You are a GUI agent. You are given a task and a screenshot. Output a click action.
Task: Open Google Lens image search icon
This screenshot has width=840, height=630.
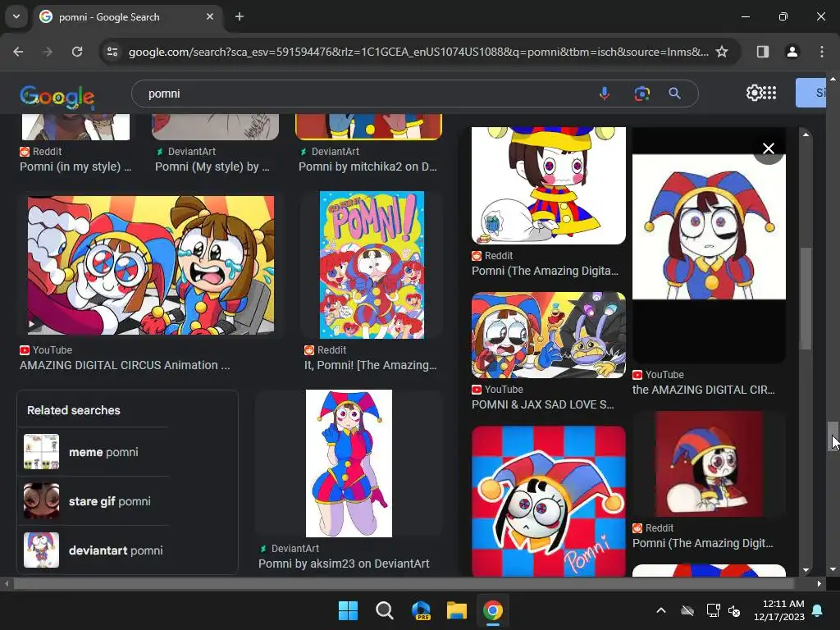tap(641, 94)
